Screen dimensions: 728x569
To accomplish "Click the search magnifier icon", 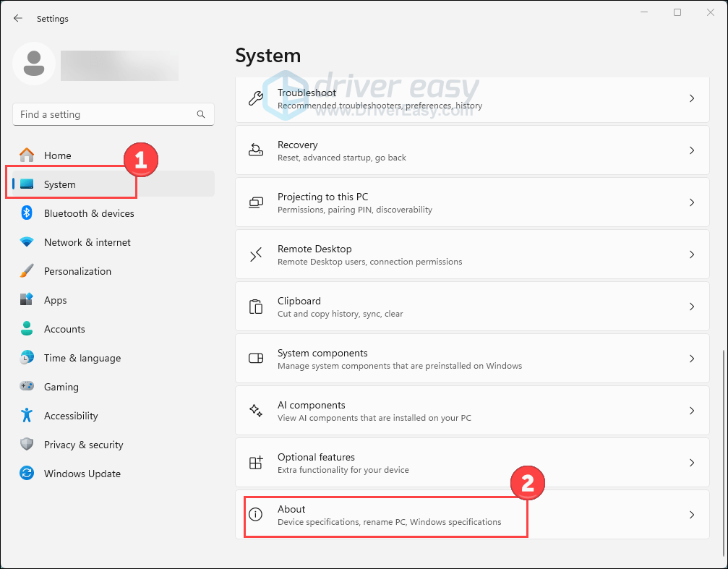I will [201, 114].
